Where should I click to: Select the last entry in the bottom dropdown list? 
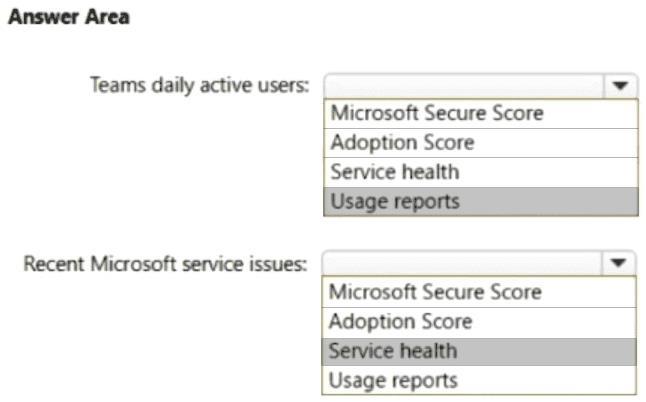click(x=479, y=380)
